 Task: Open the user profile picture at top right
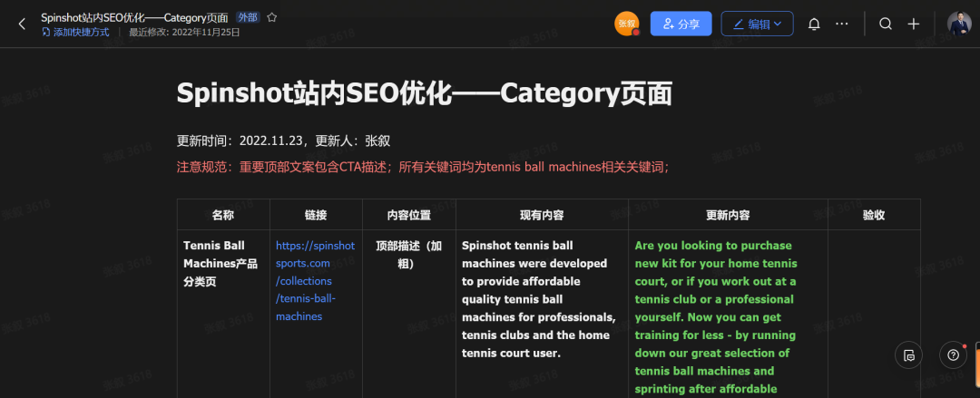click(958, 24)
